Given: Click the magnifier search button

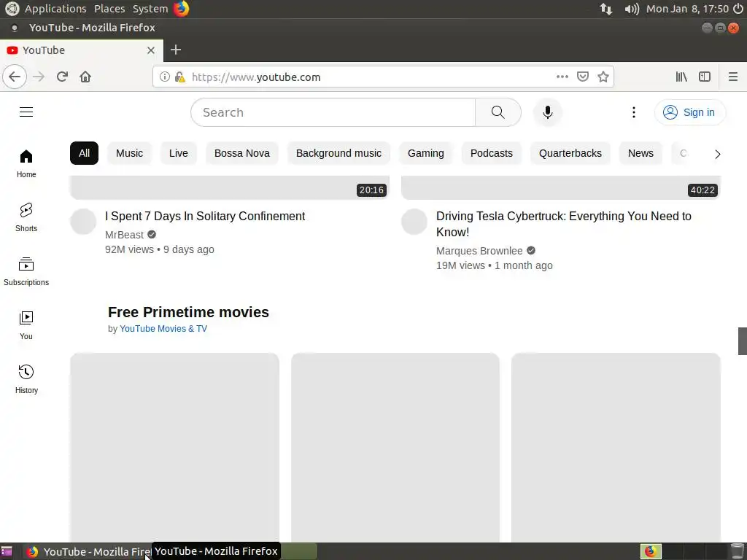Looking at the screenshot, I should (x=498, y=112).
